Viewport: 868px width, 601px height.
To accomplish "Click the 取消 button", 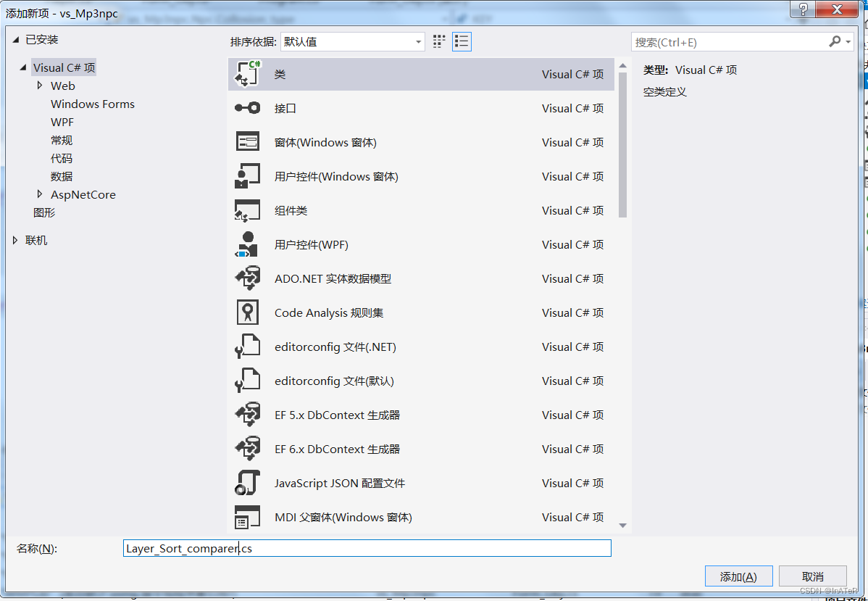I will (x=812, y=576).
